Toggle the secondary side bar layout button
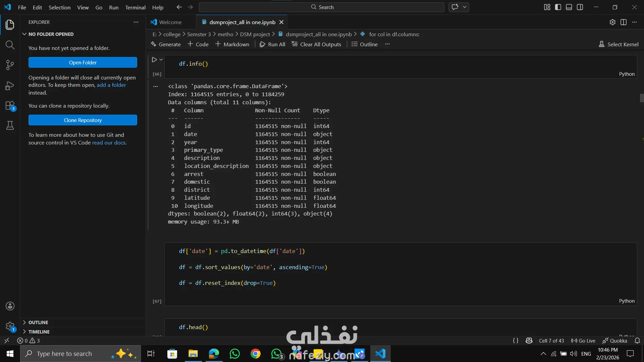This screenshot has width=644, height=362. click(580, 7)
